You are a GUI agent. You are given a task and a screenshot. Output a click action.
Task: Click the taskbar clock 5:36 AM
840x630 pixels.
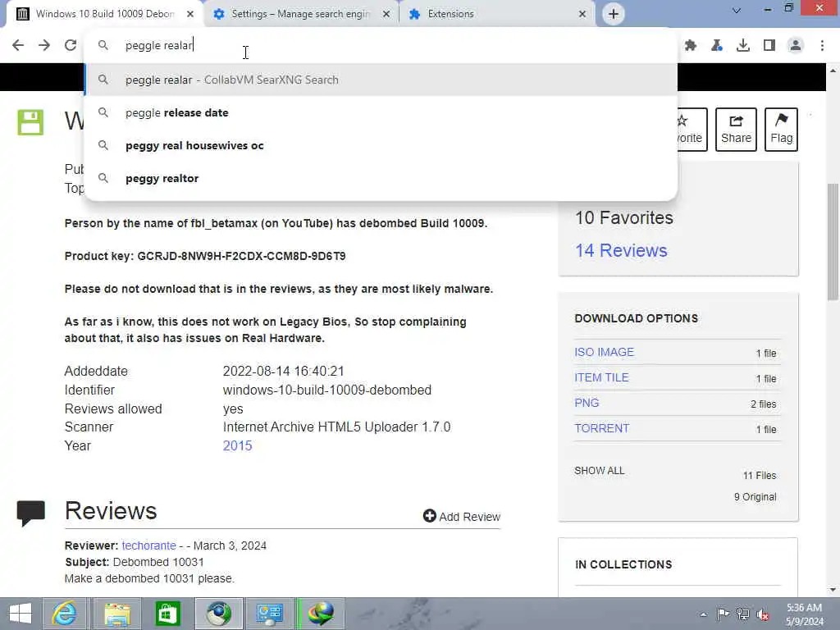(804, 614)
